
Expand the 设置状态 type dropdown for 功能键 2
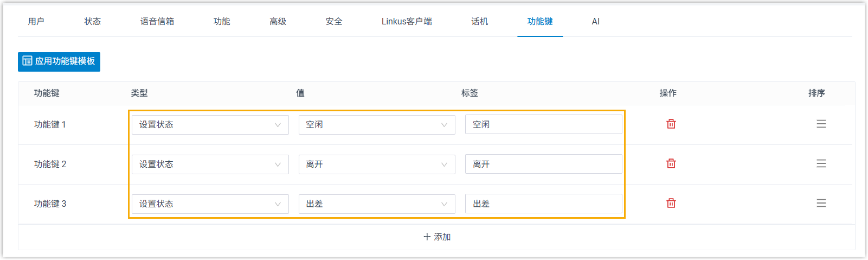210,164
